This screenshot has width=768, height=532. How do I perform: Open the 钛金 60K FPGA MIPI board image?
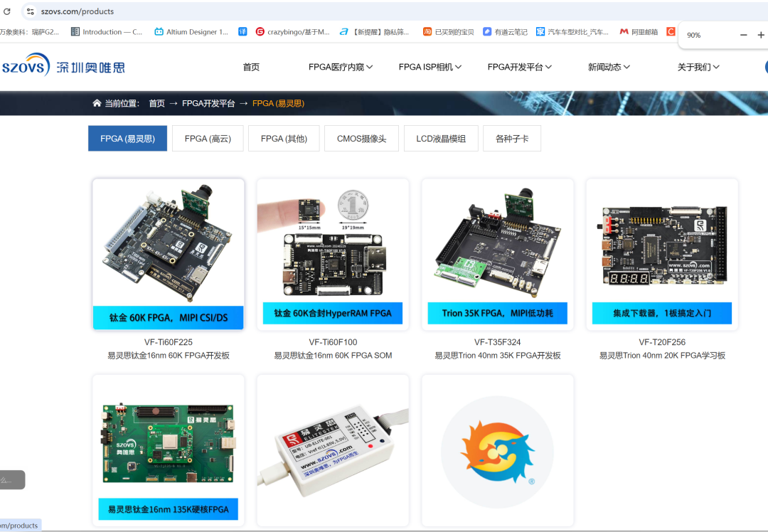pos(169,254)
